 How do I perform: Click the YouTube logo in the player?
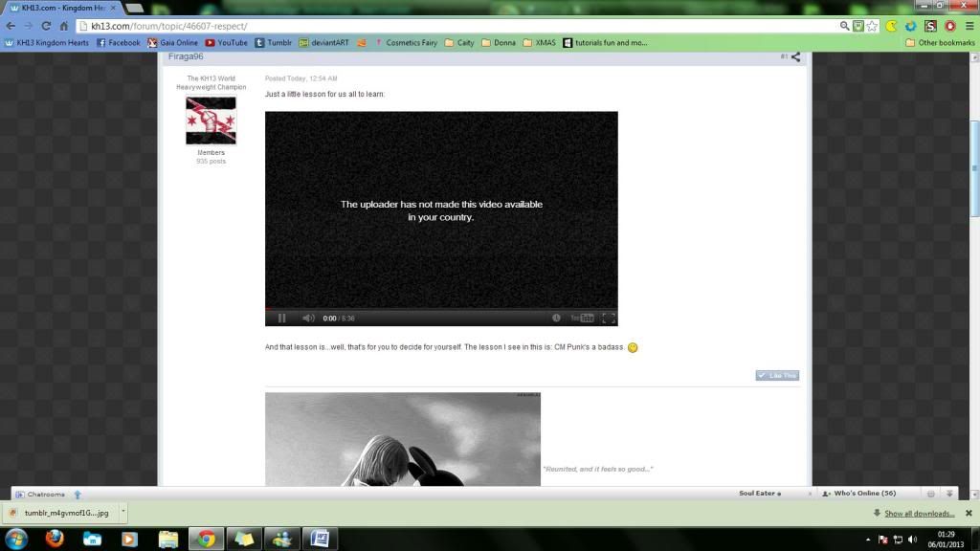pyautogui.click(x=582, y=319)
